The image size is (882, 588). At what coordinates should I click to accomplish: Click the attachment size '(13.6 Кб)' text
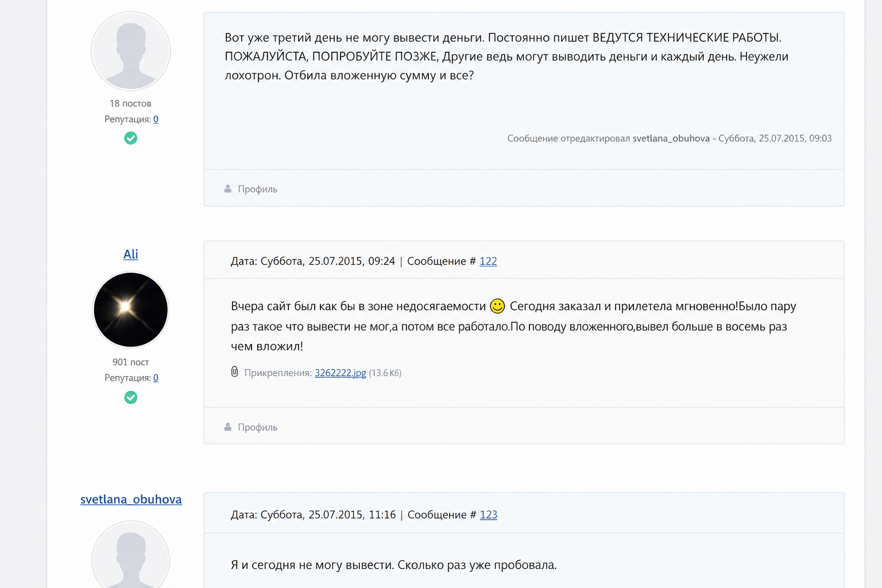385,373
